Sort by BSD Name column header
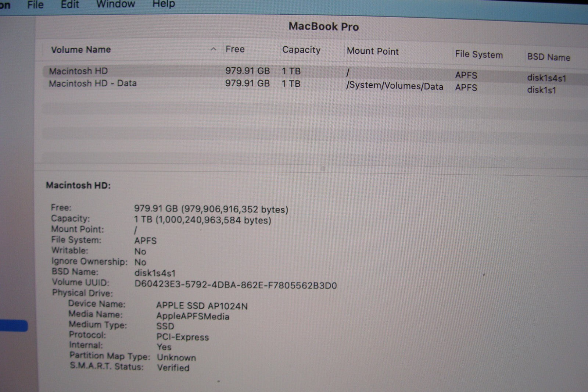This screenshot has width=588, height=392. pyautogui.click(x=548, y=57)
